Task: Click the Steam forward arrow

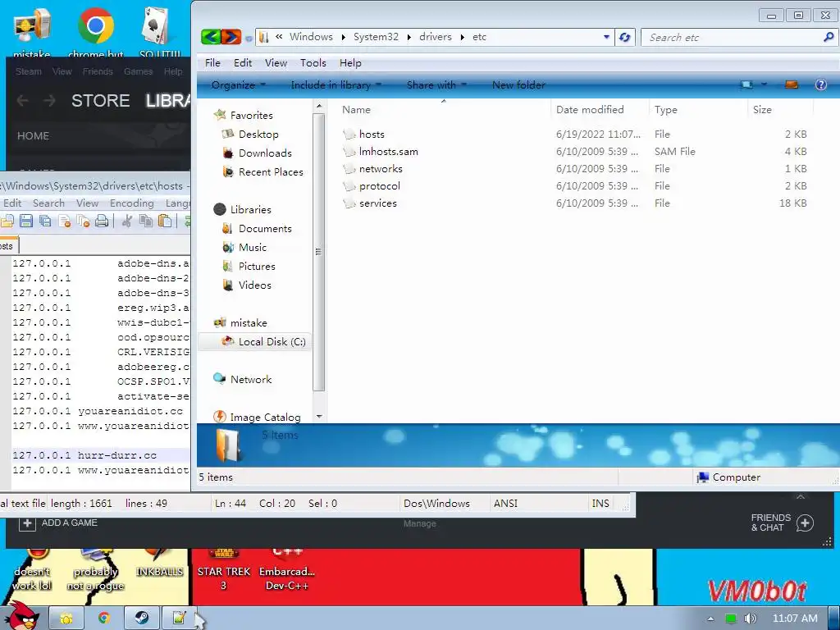Action: [49, 101]
